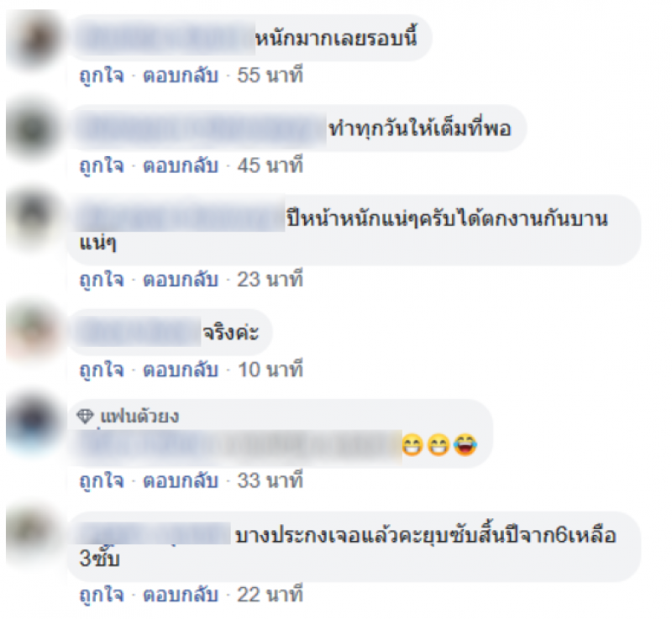Like the จริงค่ะ comment
672x619 pixels.
pos(102,370)
